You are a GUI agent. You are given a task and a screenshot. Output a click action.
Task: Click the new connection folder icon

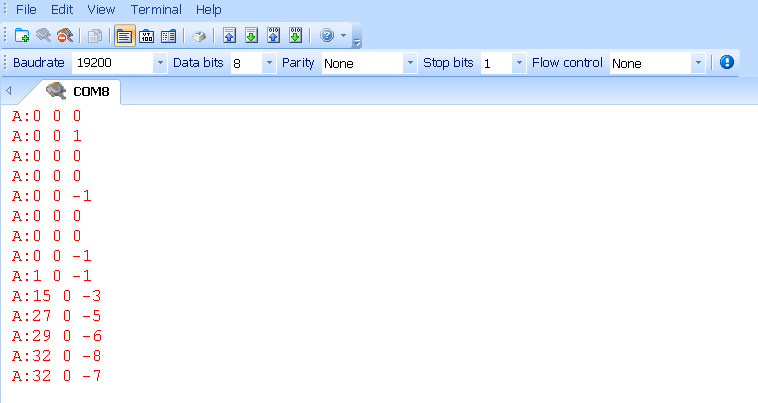pos(22,36)
